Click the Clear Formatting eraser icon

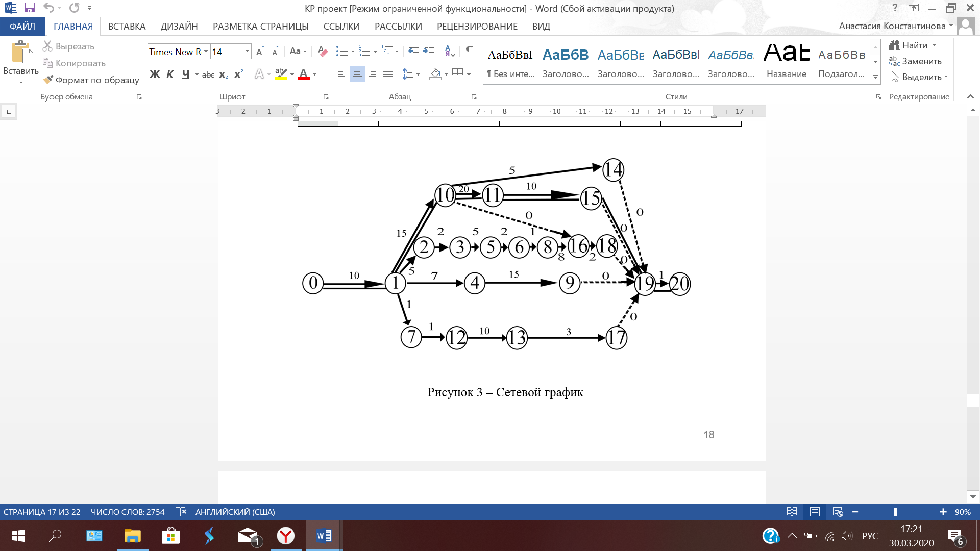pyautogui.click(x=323, y=51)
